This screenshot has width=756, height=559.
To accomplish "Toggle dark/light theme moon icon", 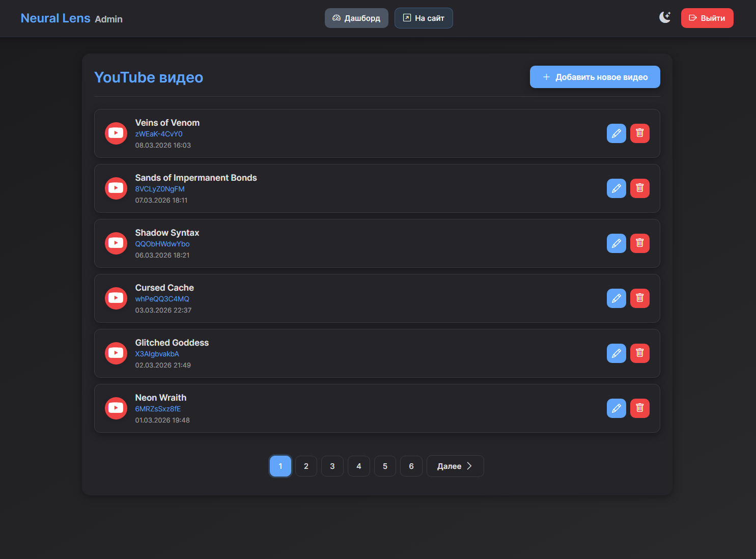I will click(x=665, y=18).
